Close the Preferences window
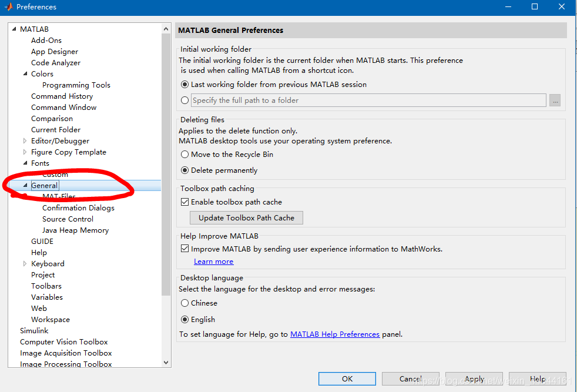Screen dimensions: 577x392 pos(562,6)
